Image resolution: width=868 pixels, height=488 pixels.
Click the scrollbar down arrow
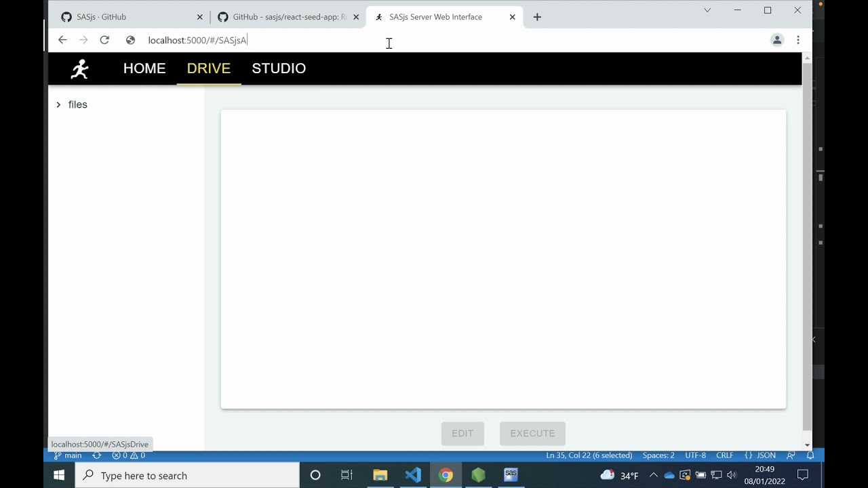pyautogui.click(x=807, y=445)
